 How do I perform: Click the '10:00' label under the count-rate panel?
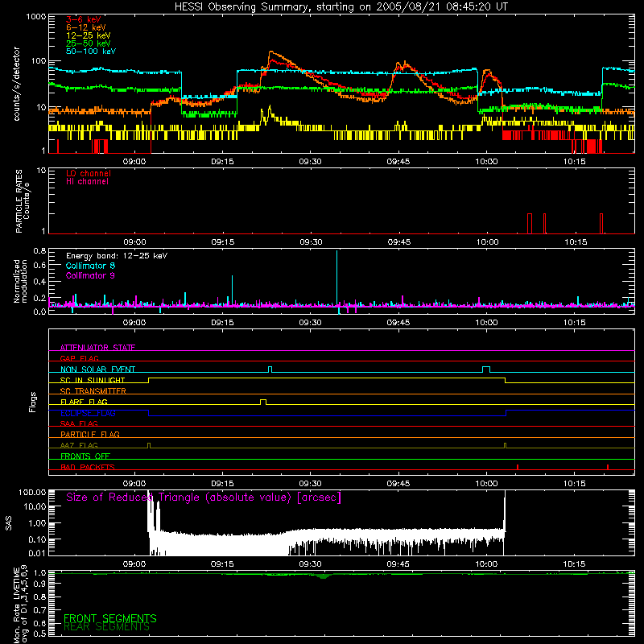point(486,162)
